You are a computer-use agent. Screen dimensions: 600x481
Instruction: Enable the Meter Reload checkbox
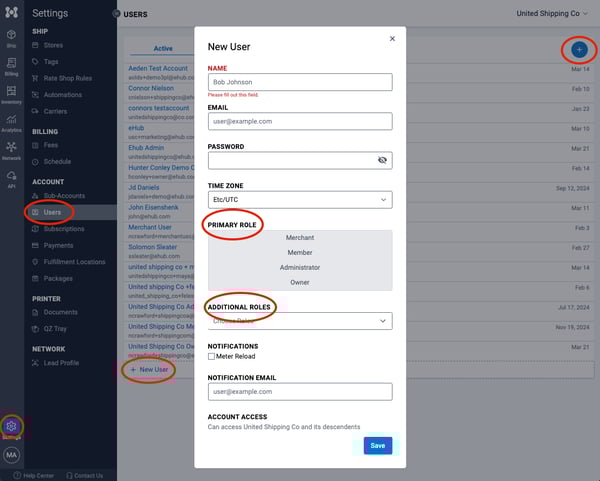[x=212, y=356]
